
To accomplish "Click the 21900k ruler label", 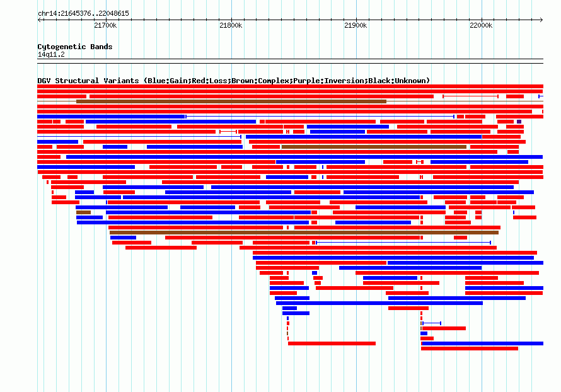I will point(356,25).
